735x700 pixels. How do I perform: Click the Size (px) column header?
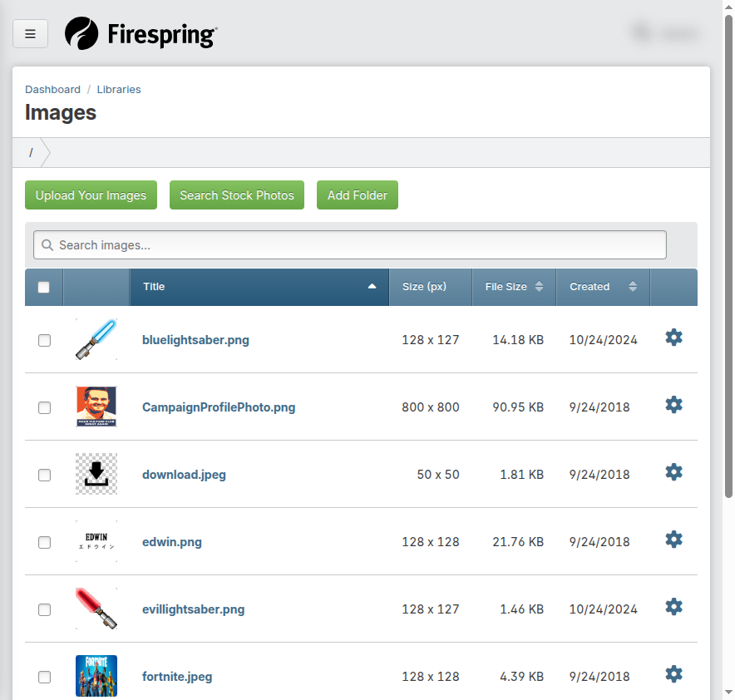[x=431, y=287]
